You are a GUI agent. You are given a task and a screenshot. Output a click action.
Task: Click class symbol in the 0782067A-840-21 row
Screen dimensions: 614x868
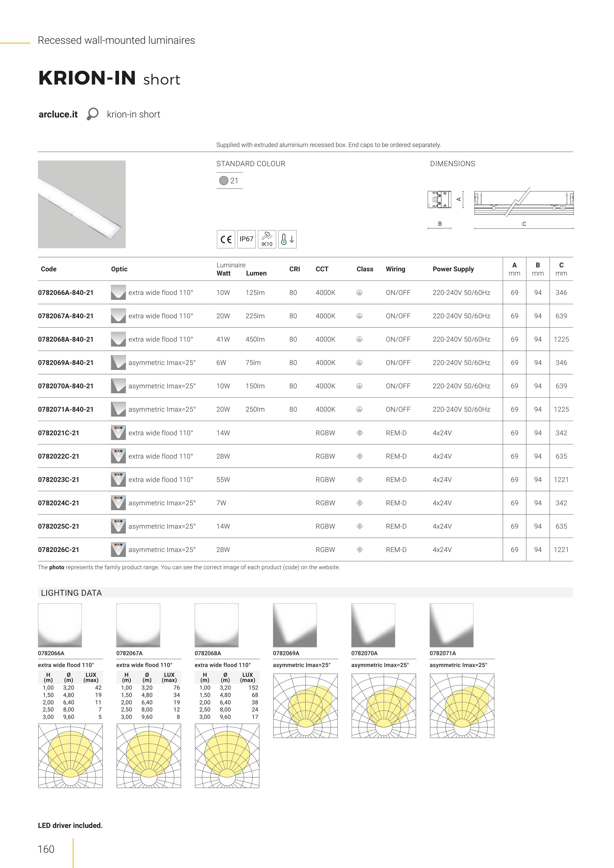[x=359, y=316]
